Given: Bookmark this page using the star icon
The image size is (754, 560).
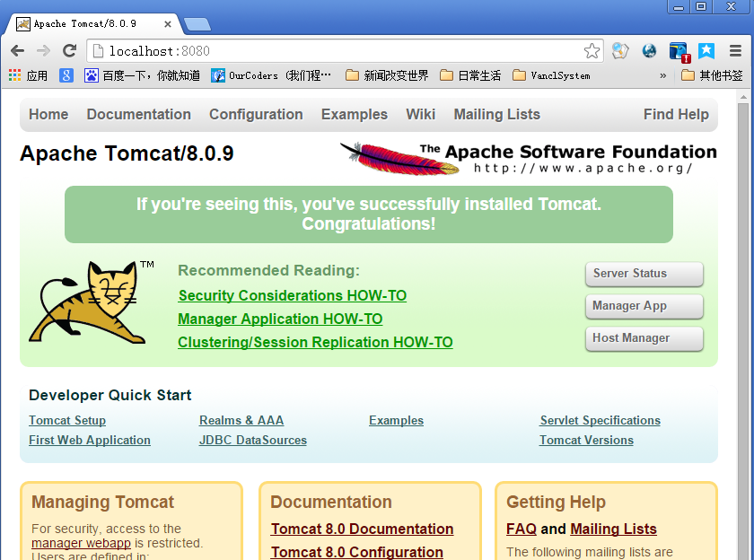Looking at the screenshot, I should pos(592,51).
